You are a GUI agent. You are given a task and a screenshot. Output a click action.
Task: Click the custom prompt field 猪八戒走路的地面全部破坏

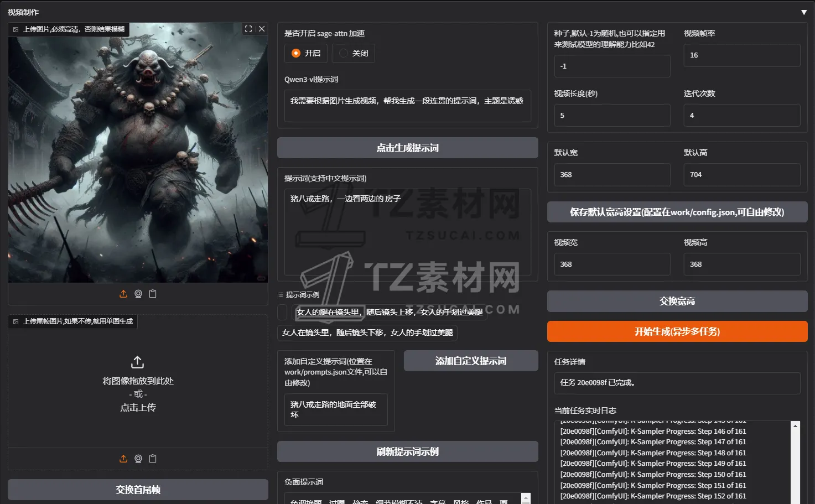[336, 409]
